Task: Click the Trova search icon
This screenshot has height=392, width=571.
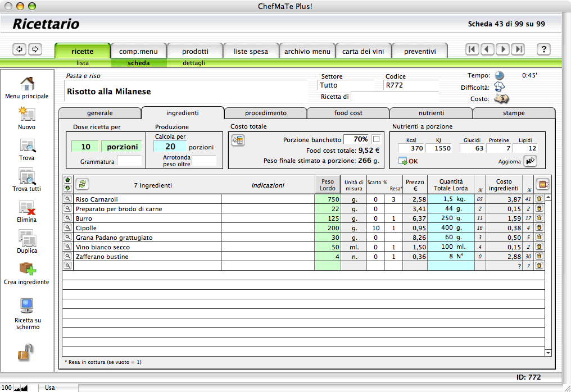Action: pos(27,146)
